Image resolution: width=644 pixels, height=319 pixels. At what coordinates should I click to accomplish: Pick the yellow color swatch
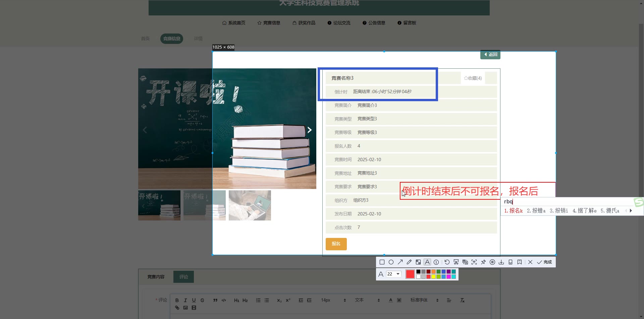point(433,277)
